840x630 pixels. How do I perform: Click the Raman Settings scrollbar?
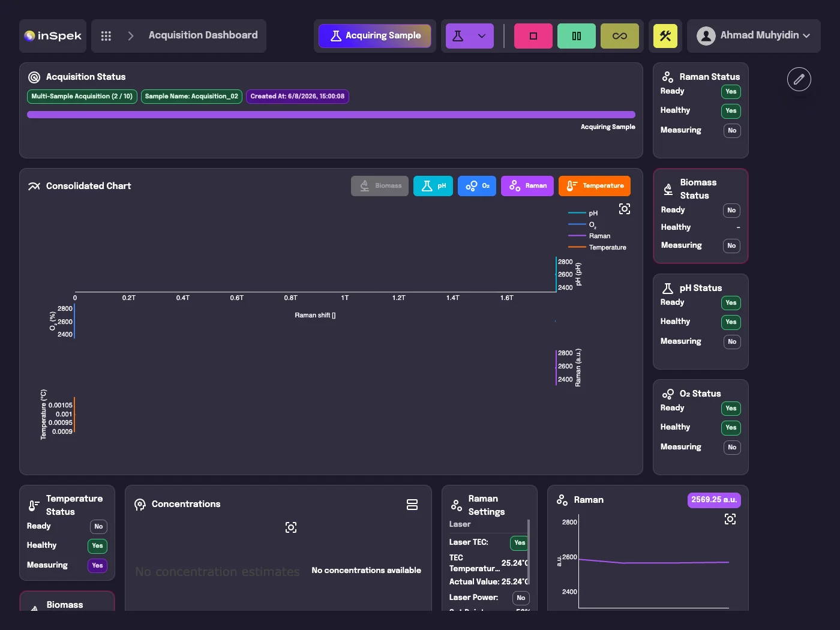[x=529, y=552]
